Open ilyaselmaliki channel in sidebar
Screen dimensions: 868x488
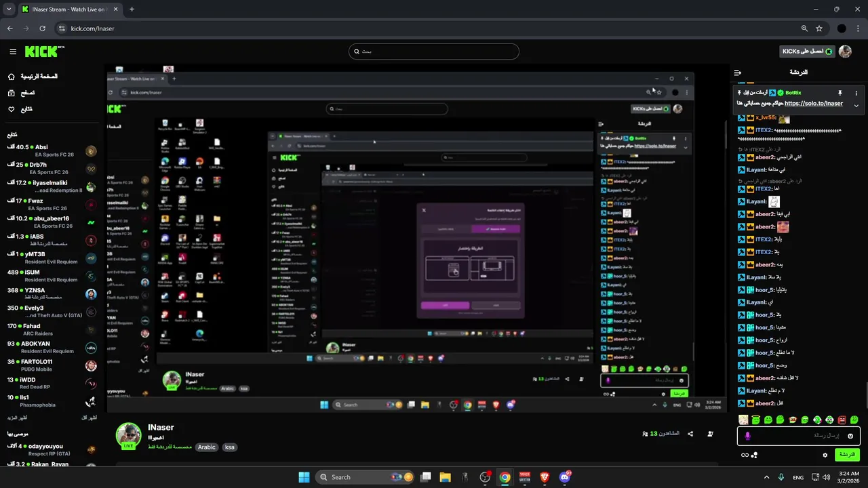coord(52,186)
